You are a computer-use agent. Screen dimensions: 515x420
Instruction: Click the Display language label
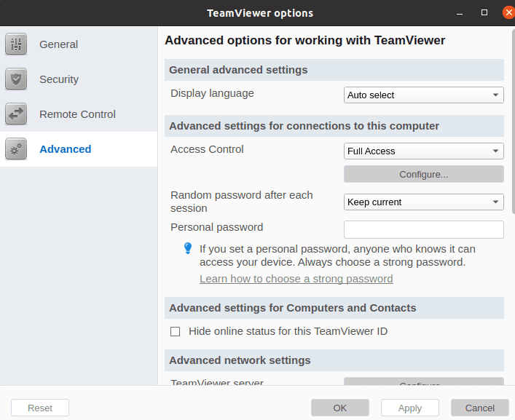212,93
